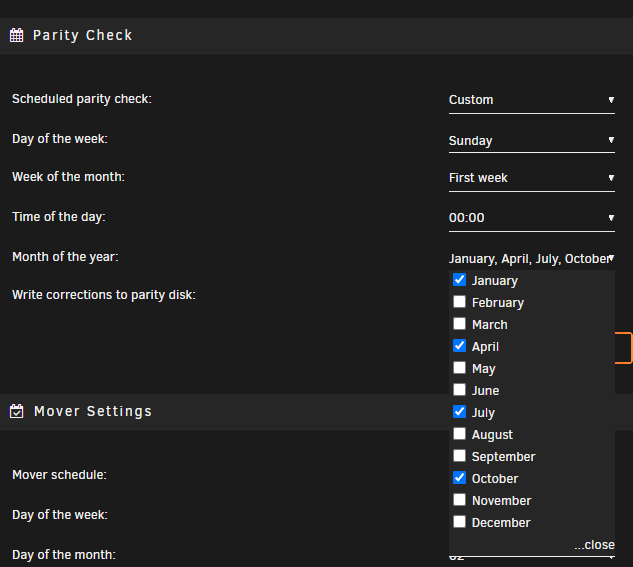Click the Parity Check calendar icon

17,35
